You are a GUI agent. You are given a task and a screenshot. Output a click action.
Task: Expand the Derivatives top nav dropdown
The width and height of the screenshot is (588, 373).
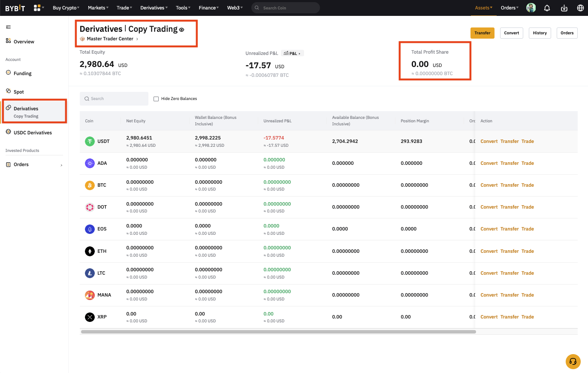click(154, 8)
